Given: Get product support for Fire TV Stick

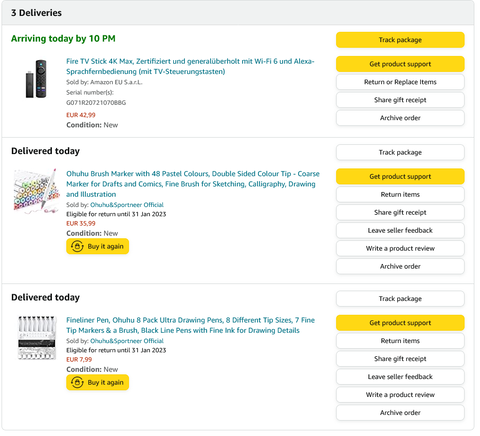Looking at the screenshot, I should click(400, 64).
